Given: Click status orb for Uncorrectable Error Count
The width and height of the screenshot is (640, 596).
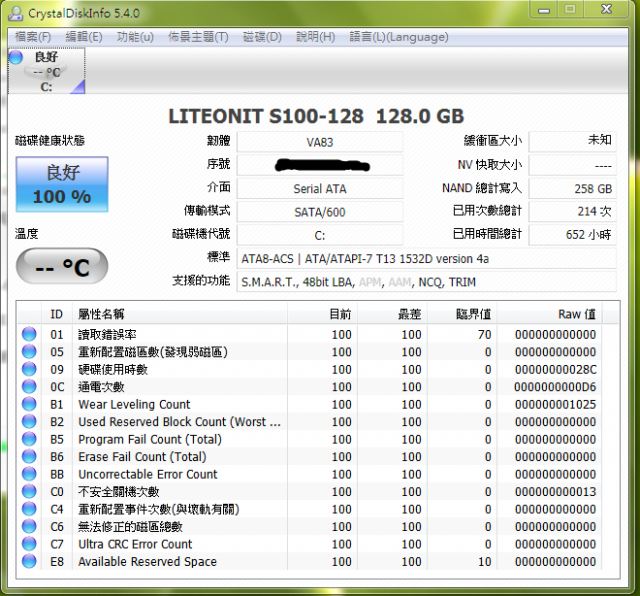Looking at the screenshot, I should (x=29, y=474).
